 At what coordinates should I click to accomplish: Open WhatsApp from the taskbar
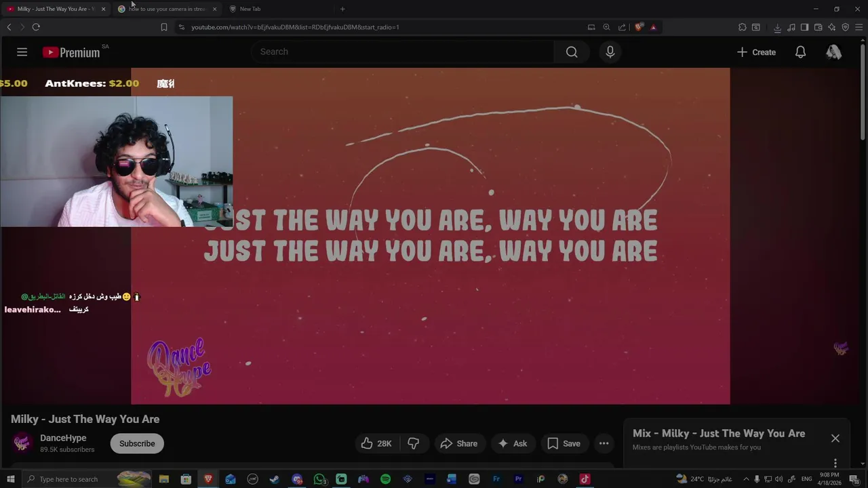[319, 479]
